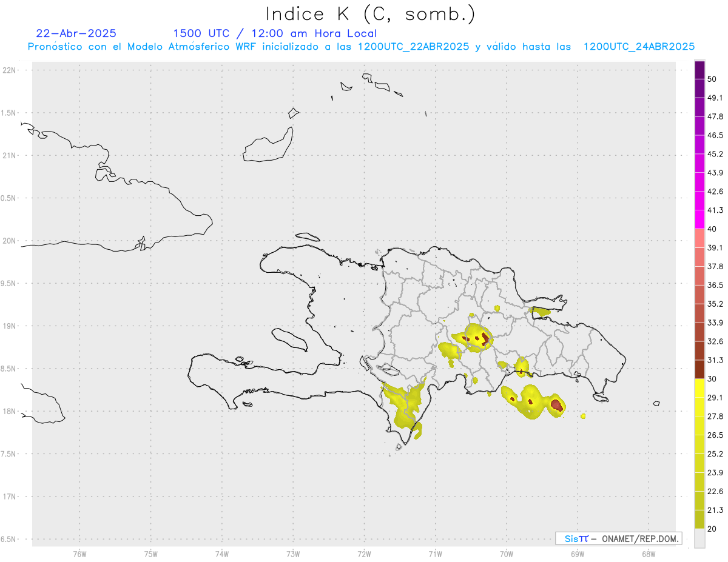
Task: Click the '32.6' color scale value
Action: [x=715, y=341]
